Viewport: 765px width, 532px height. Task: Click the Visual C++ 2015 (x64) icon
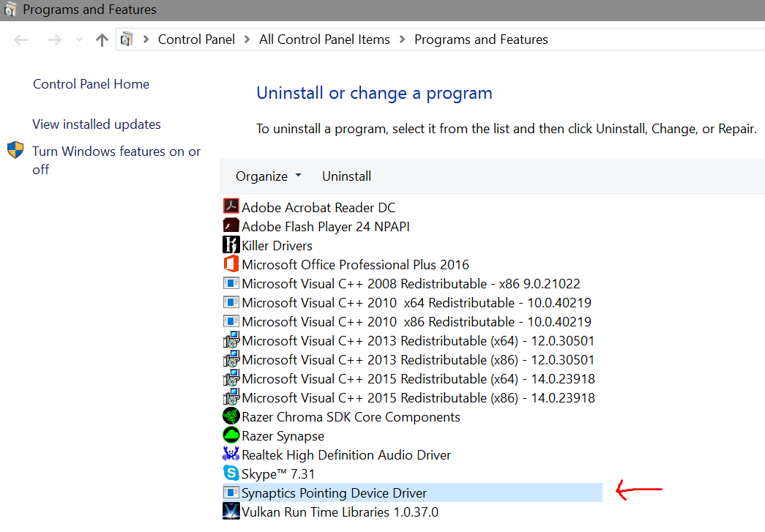[x=231, y=378]
